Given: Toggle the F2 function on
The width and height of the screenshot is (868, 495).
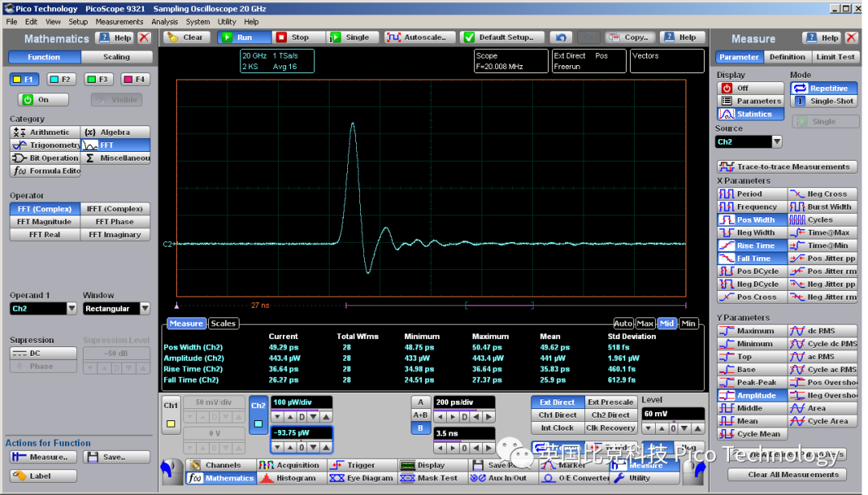Looking at the screenshot, I should click(x=61, y=79).
